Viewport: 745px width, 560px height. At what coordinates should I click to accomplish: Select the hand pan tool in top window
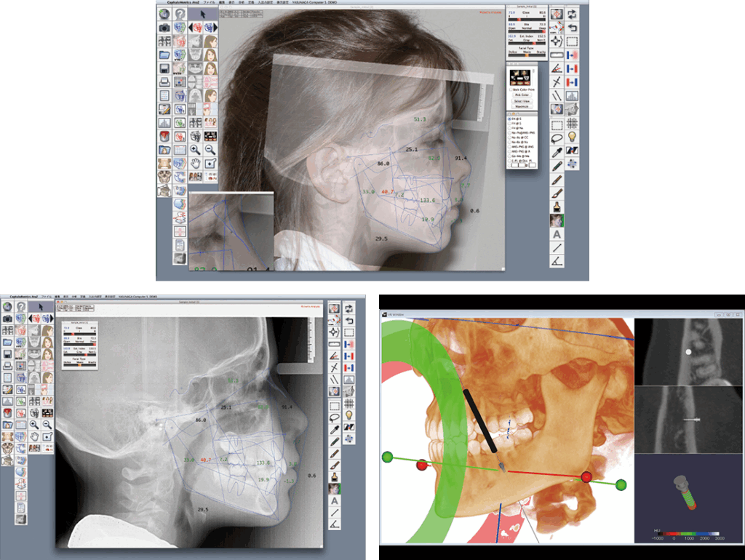(196, 163)
